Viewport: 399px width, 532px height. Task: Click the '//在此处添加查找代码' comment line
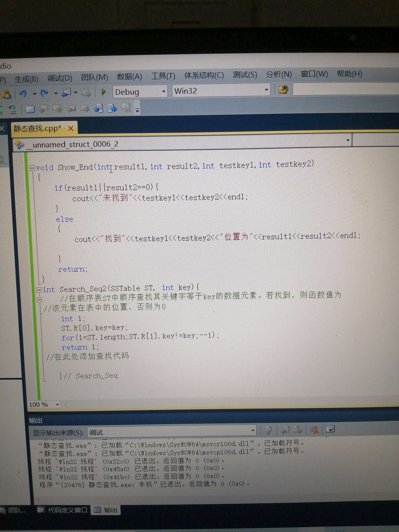pos(88,356)
